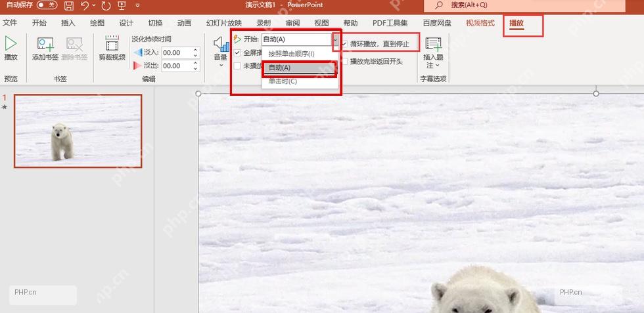This screenshot has height=313, width=644.
Task: Choose 自动(A) in the dropdown list
Action: pyautogui.click(x=300, y=68)
